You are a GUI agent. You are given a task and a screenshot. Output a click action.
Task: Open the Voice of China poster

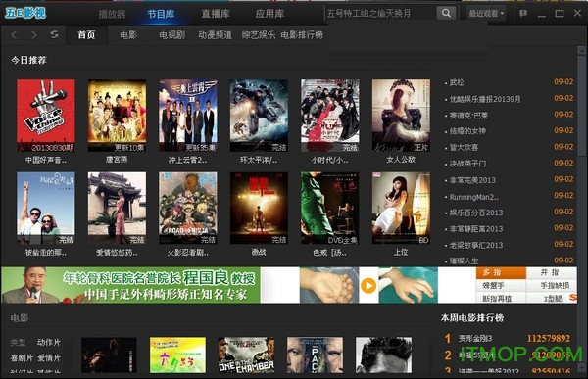[x=46, y=116]
